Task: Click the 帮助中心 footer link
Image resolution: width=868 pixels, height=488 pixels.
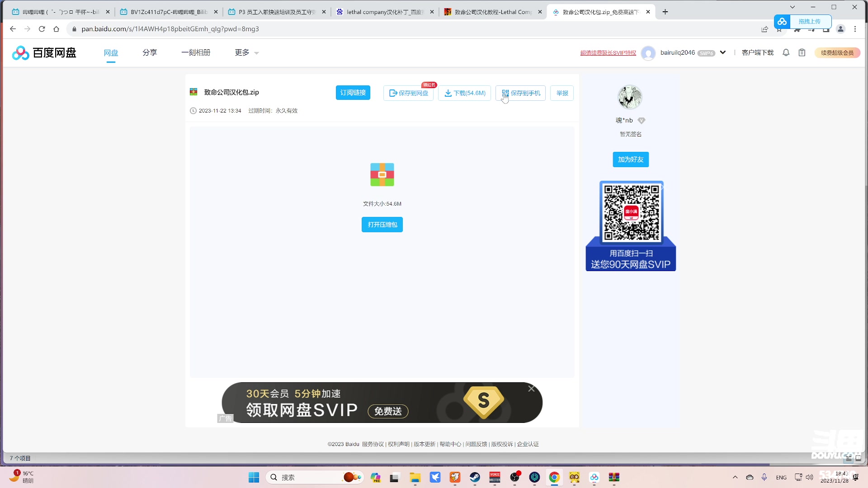Action: (x=450, y=444)
